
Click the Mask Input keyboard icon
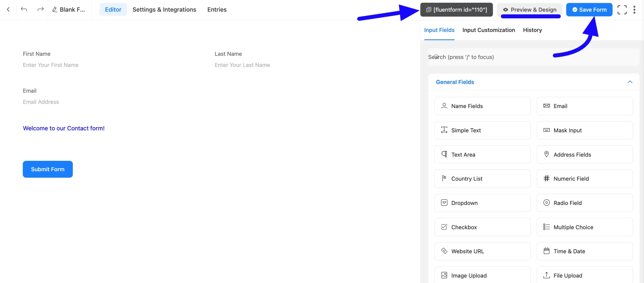[546, 130]
